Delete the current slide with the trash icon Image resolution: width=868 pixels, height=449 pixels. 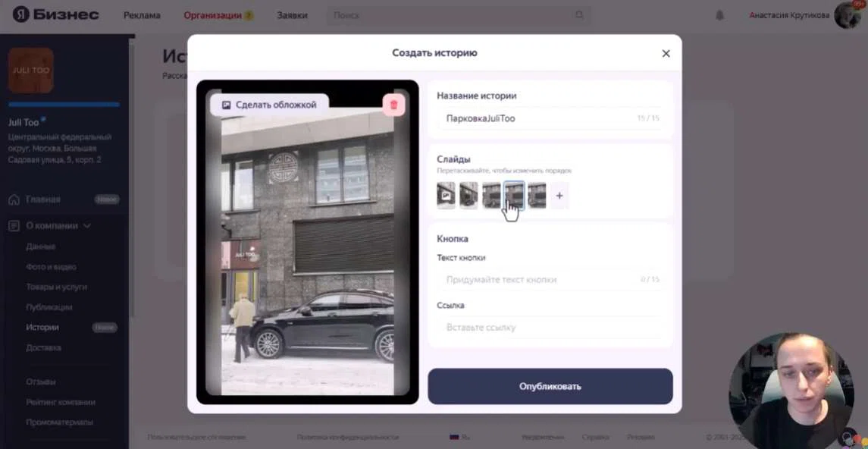(393, 105)
